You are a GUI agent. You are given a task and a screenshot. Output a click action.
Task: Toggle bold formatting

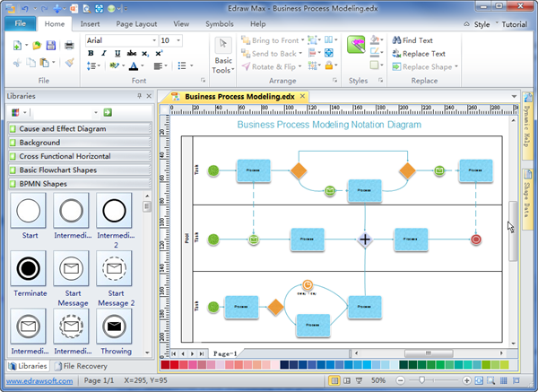click(x=91, y=53)
